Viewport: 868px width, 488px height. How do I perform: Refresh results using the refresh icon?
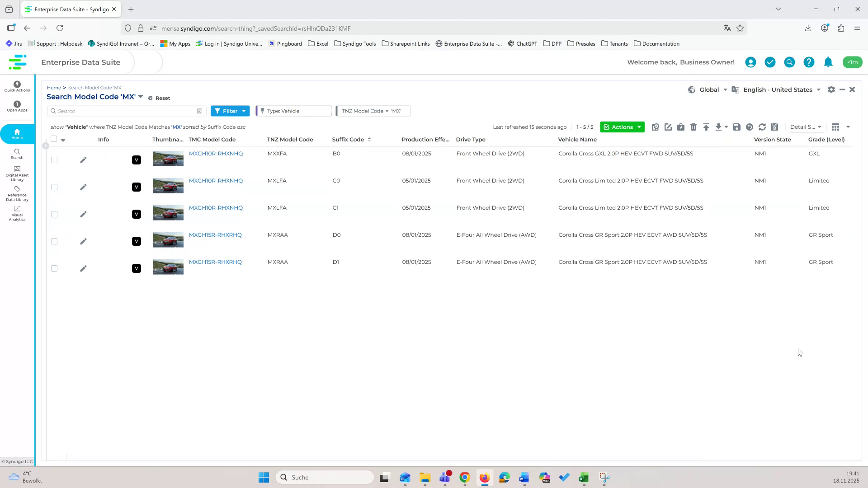(x=762, y=127)
